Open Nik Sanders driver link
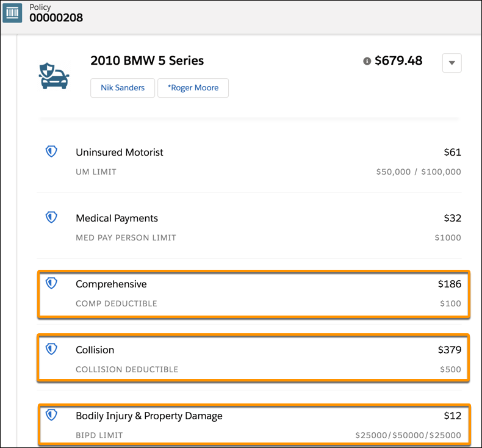The width and height of the screenshot is (482, 448). click(123, 88)
